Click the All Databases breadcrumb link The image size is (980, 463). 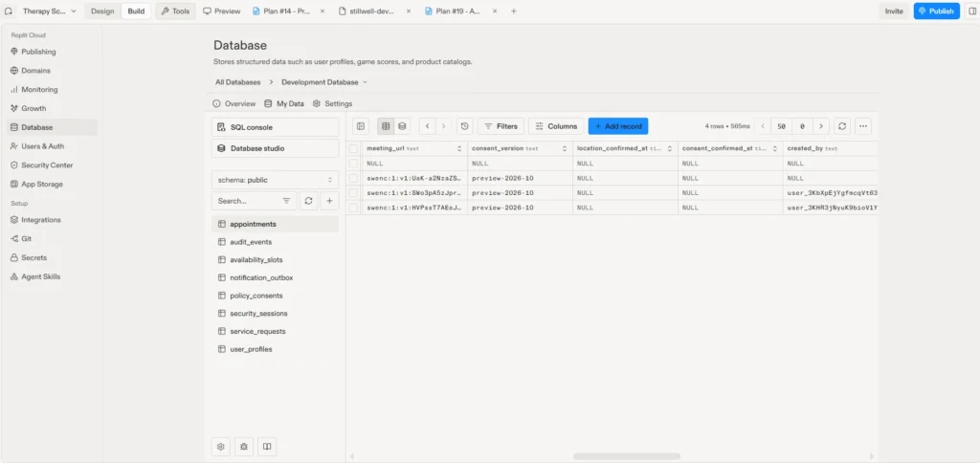pos(238,82)
